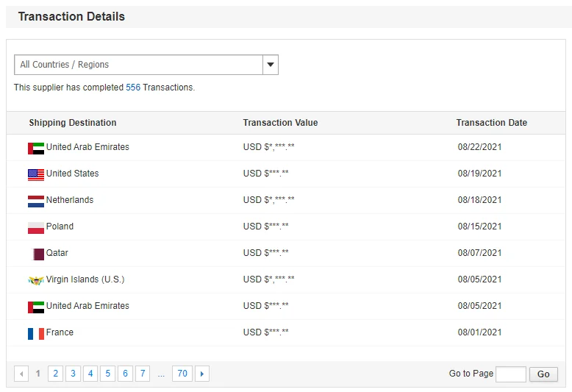Open the 556 transactions link
This screenshot has height=392, width=572.
(133, 88)
